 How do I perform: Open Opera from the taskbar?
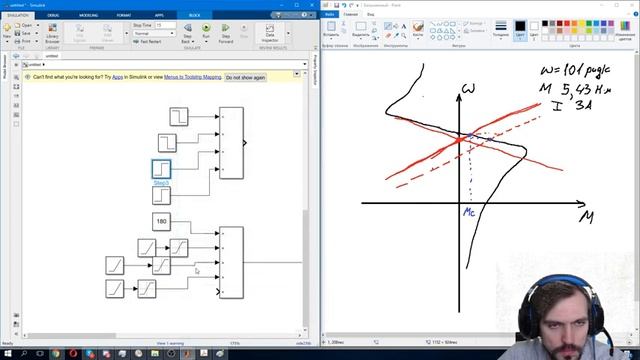coord(73,353)
